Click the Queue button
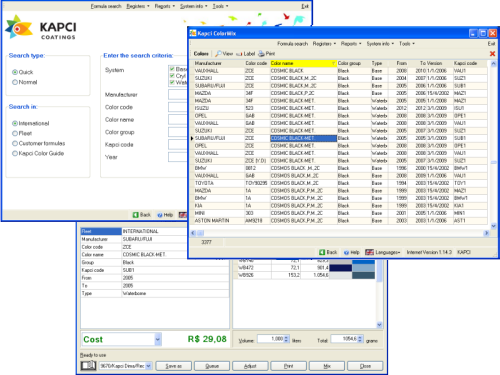The width and height of the screenshot is (500, 375). point(212,366)
